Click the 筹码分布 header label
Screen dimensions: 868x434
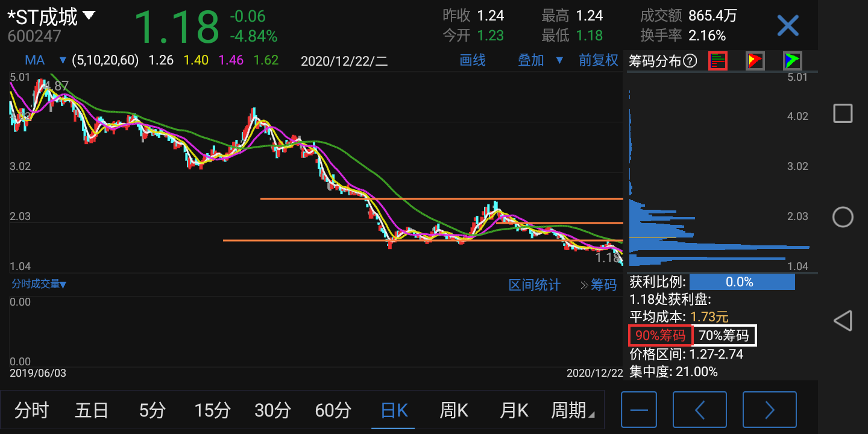tap(655, 61)
